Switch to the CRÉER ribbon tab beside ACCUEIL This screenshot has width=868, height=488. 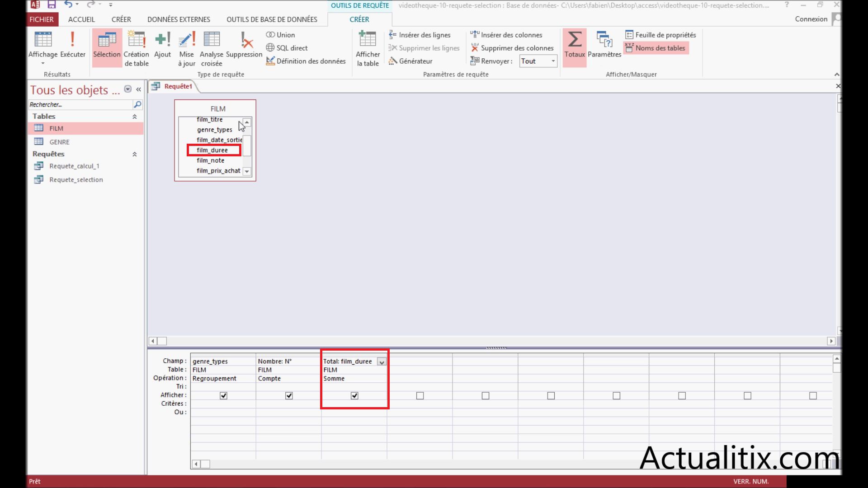click(121, 19)
